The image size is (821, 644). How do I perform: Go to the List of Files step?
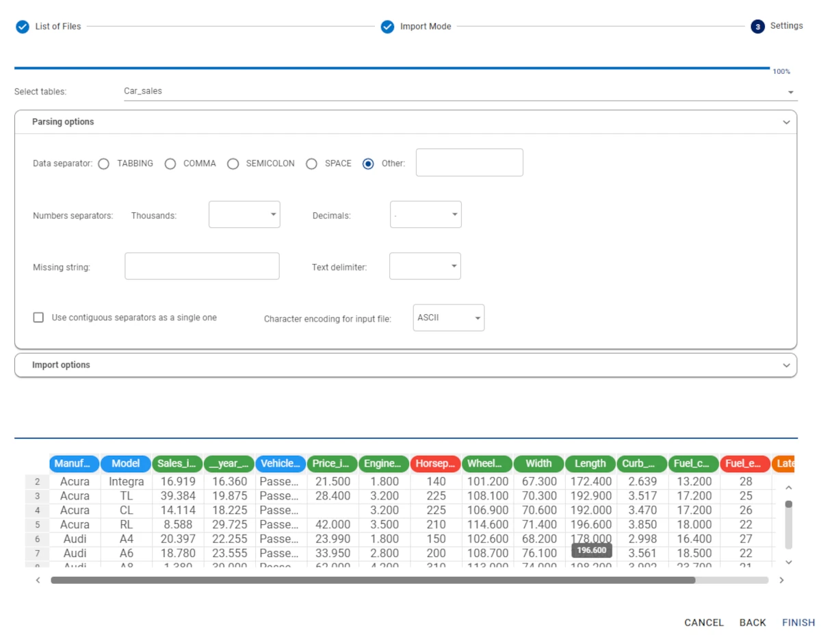point(58,27)
